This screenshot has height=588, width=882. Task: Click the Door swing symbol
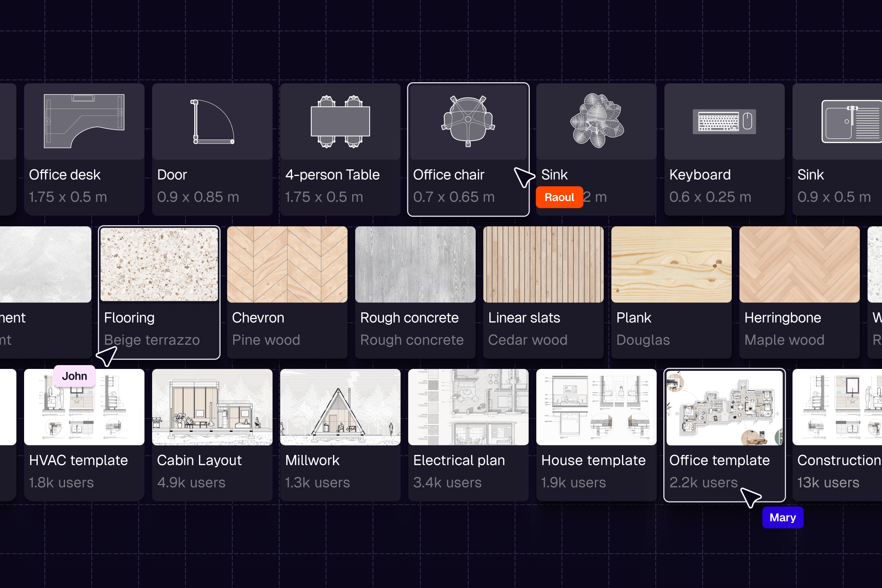pyautogui.click(x=213, y=122)
